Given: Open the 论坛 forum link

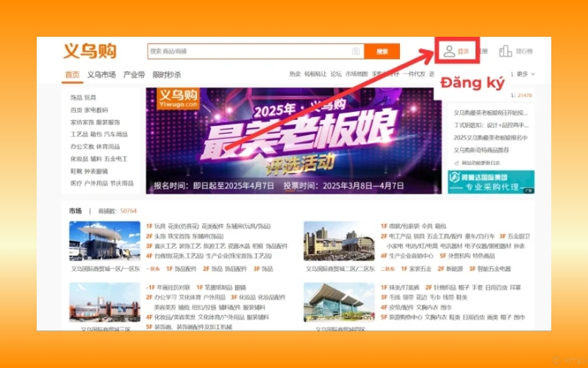Looking at the screenshot, I should point(336,74).
